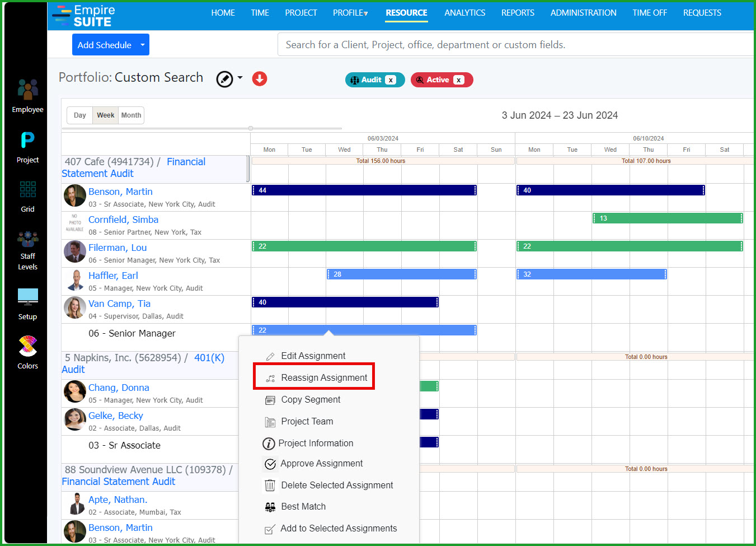Open the 401(K) Audit project link
Screen dimensions: 756x546
143,363
